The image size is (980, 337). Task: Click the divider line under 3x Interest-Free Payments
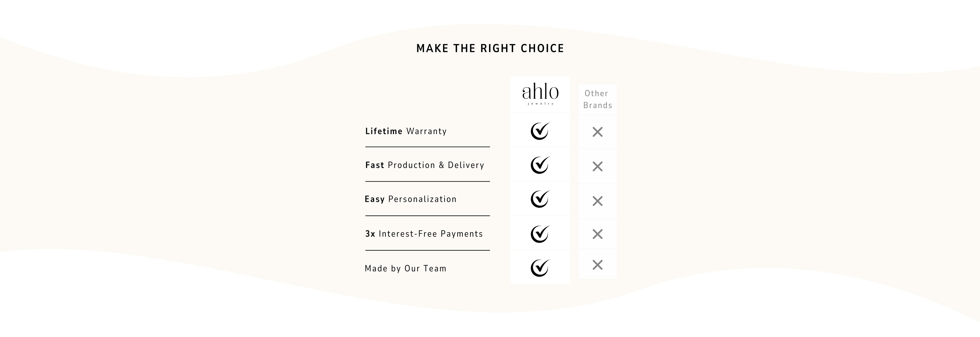tap(428, 250)
